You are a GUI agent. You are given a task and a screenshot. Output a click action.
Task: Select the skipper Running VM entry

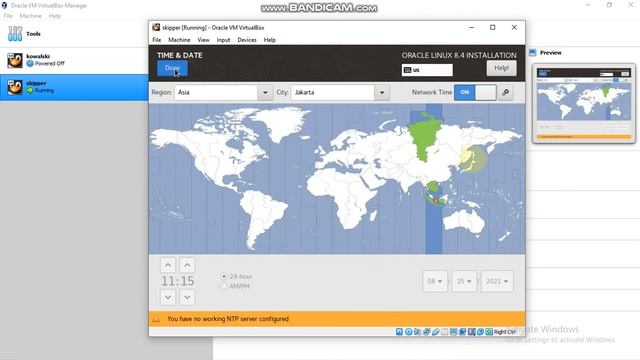coord(74,87)
